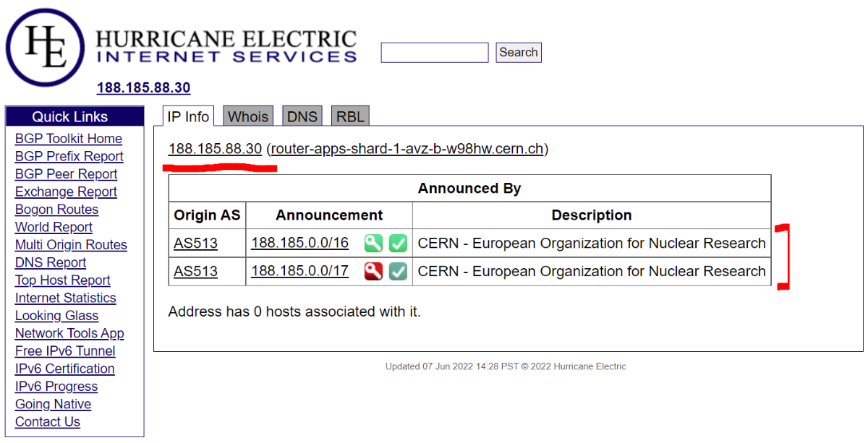Open the RBL tab
The image size is (868, 443).
click(350, 116)
